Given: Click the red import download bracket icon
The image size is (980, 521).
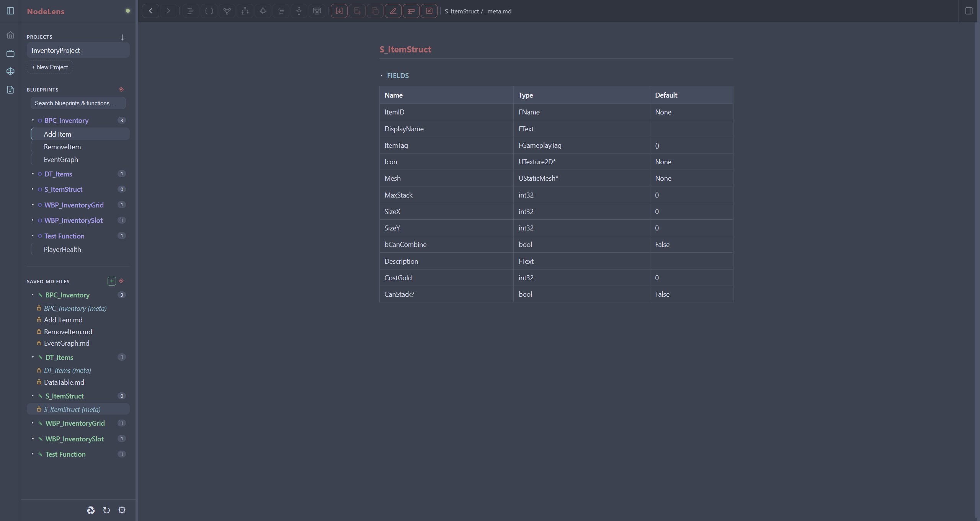Looking at the screenshot, I should [339, 11].
